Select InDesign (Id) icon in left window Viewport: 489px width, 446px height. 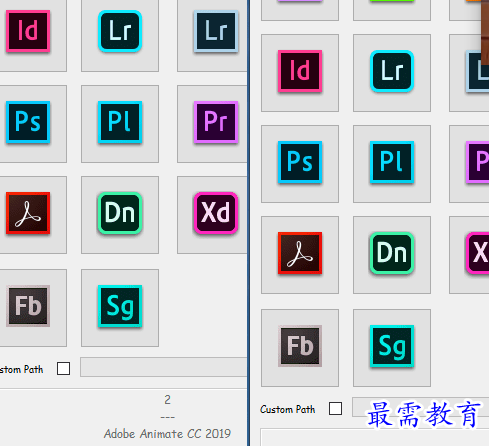tap(28, 31)
